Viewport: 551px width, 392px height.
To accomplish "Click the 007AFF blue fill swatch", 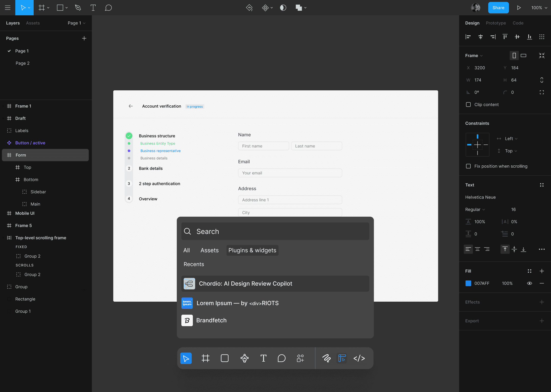I will coord(468,283).
